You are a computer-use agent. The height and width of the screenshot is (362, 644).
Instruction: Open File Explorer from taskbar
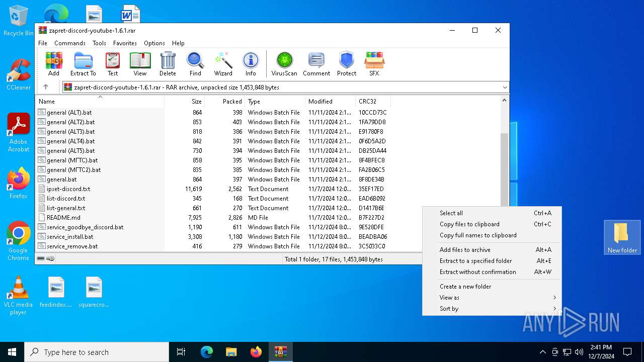231,352
